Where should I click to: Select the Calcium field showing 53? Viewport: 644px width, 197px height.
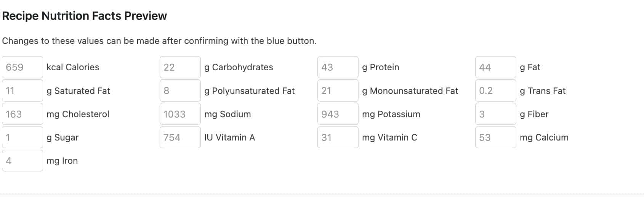click(496, 137)
